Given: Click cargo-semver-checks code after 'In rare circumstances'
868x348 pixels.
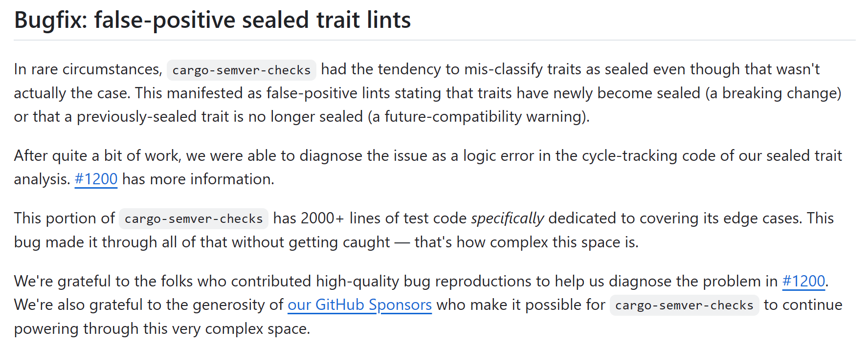Looking at the screenshot, I should 242,70.
